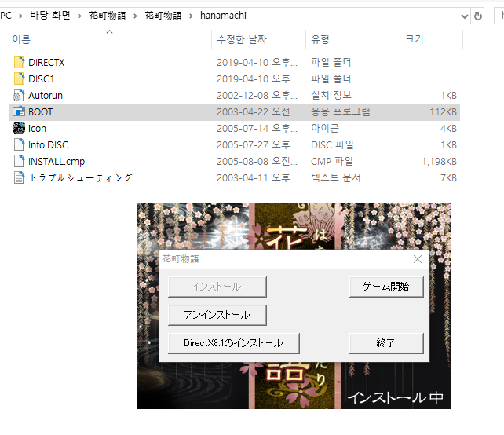Screen dimensions: 504x435
Task: Click the INSTALL.cmp file name text
Action: pyautogui.click(x=57, y=161)
